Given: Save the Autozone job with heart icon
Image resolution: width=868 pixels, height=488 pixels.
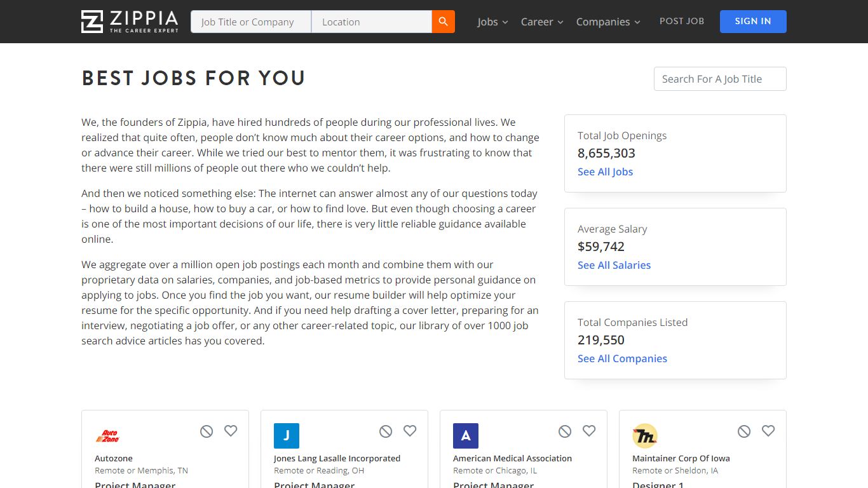Looking at the screenshot, I should click(x=231, y=431).
